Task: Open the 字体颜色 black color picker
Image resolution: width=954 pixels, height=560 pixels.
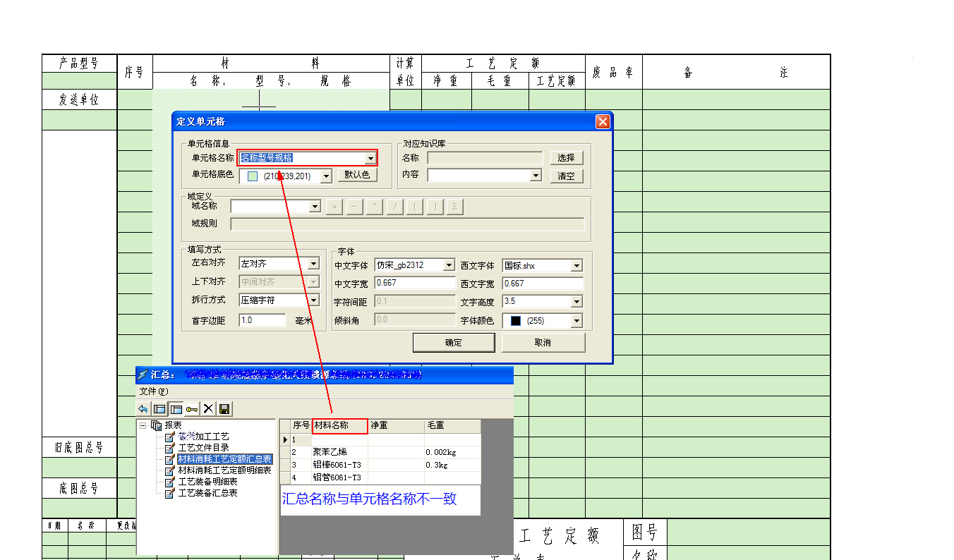Action: pyautogui.click(x=576, y=321)
